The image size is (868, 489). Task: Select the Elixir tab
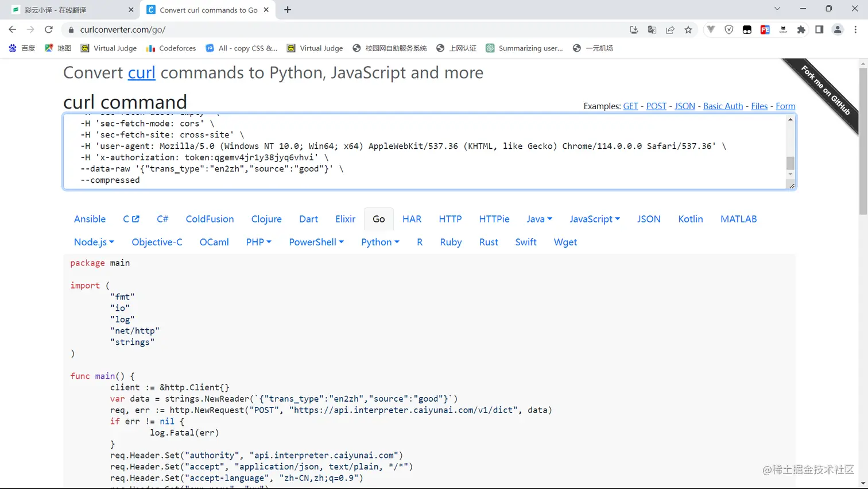click(345, 219)
